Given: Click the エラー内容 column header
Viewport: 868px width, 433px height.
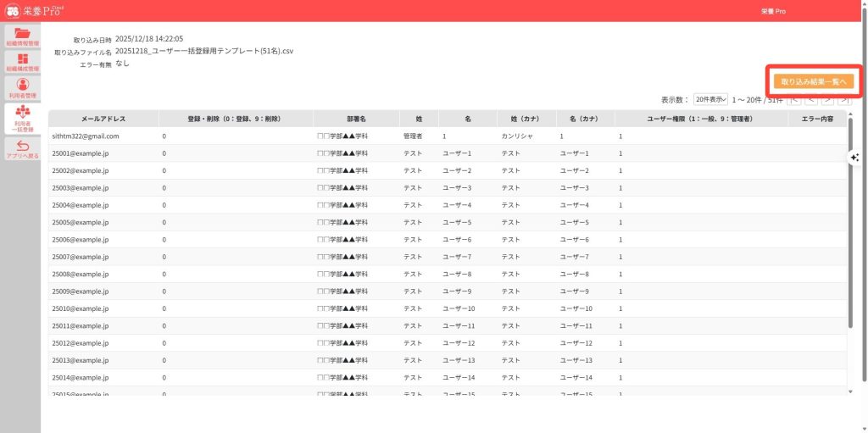Looking at the screenshot, I should (x=817, y=119).
